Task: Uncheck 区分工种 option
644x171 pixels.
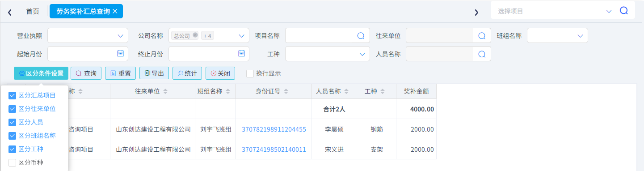Action: coord(12,149)
